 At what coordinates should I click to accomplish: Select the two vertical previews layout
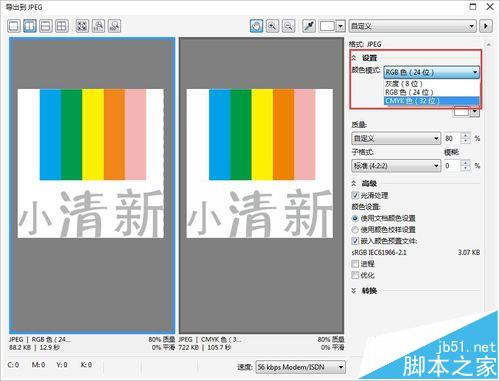[x=30, y=26]
